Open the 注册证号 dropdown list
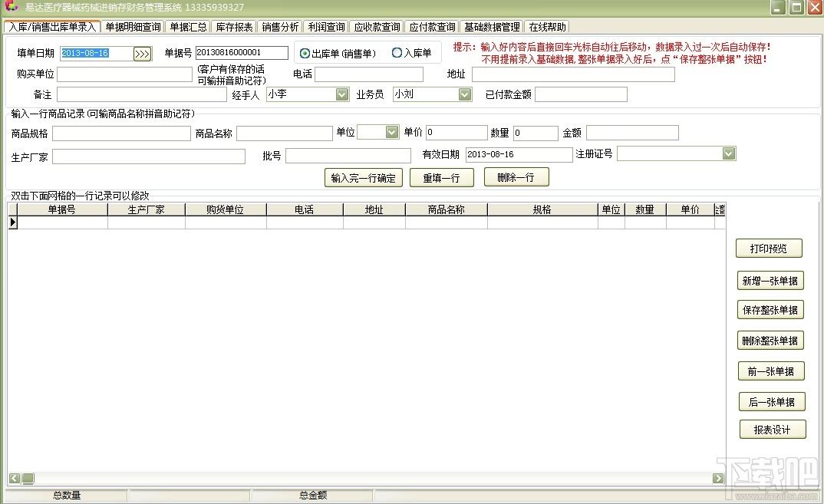Viewport: 824px width, 504px height. pyautogui.click(x=728, y=153)
